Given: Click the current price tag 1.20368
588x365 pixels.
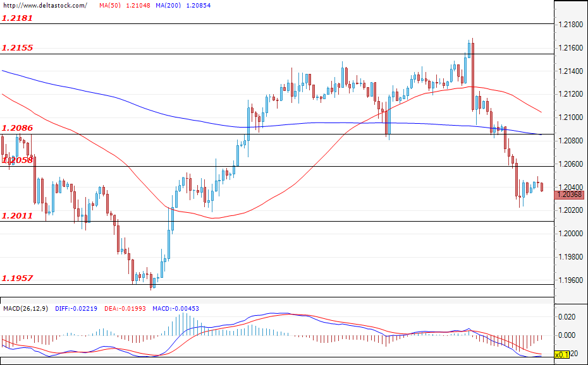Looking at the screenshot, I should (569, 194).
